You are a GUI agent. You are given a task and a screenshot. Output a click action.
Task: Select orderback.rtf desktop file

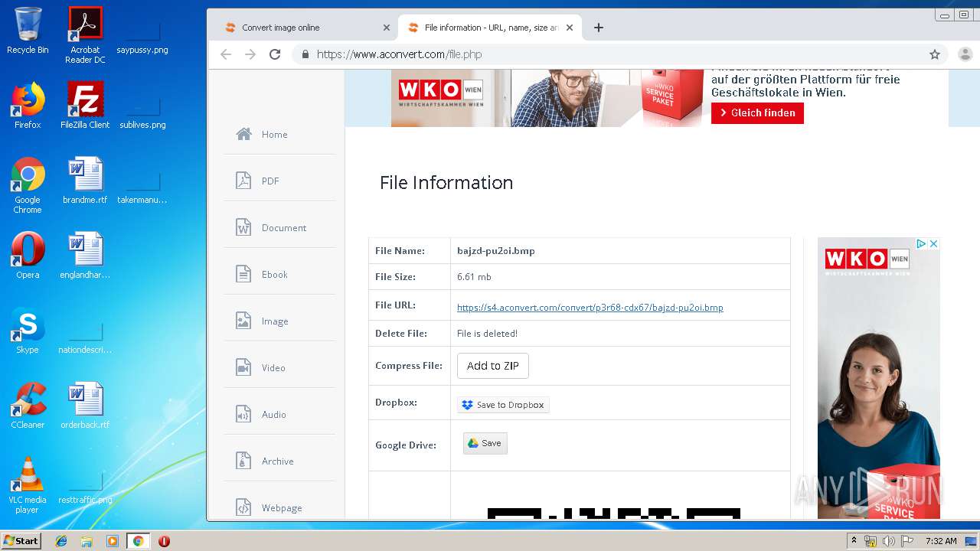85,406
